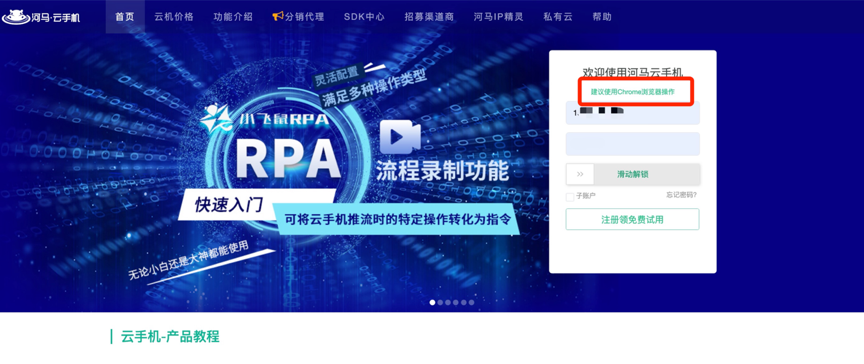Click the 快速入门 banner label
This screenshot has width=864, height=364.
229,204
